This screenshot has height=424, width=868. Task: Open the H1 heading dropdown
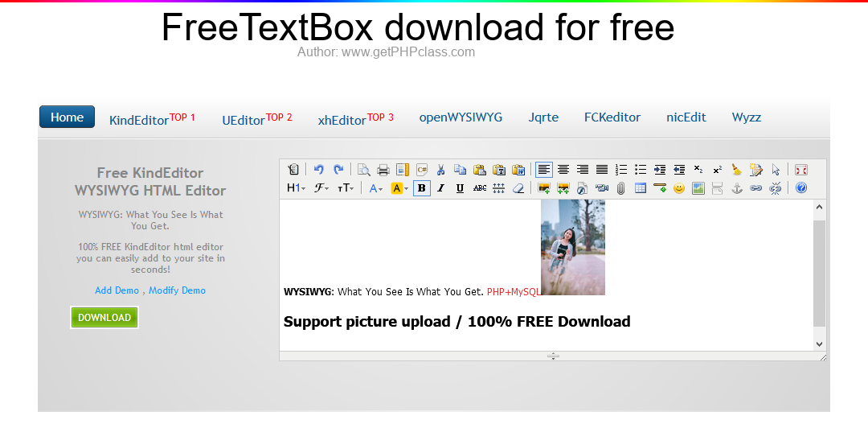(296, 188)
